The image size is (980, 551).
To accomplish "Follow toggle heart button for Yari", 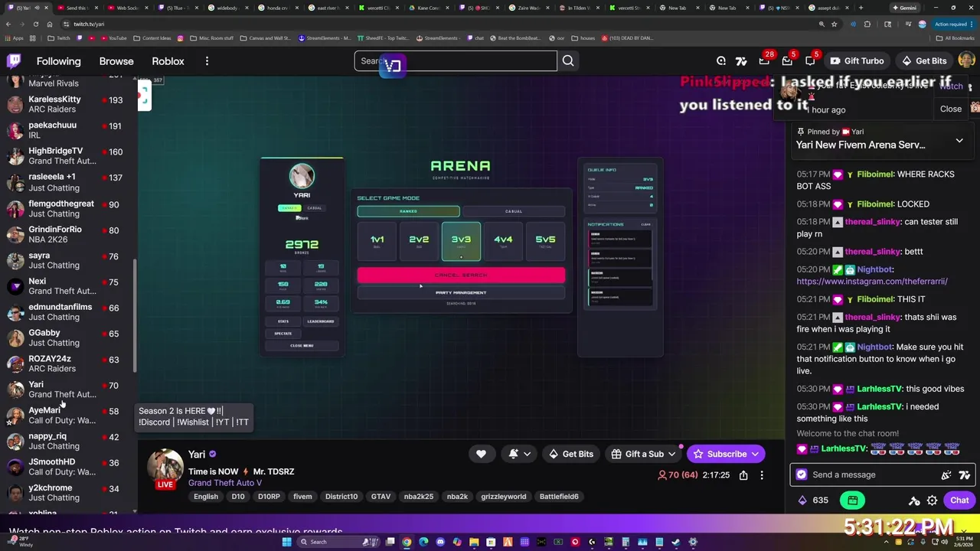I will (x=481, y=454).
